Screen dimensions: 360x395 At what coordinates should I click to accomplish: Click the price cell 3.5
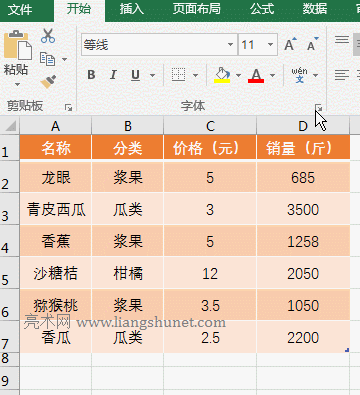coord(210,305)
